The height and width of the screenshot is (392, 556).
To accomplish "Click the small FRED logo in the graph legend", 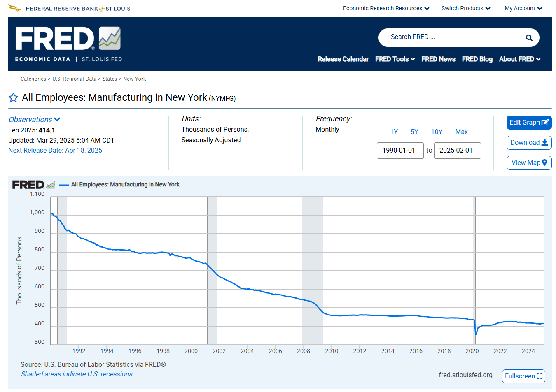I will point(34,185).
